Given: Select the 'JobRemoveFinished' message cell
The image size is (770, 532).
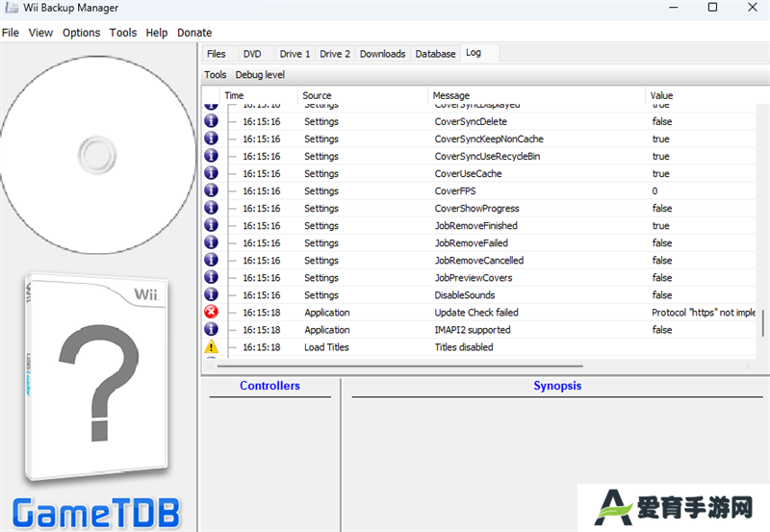Looking at the screenshot, I should click(x=475, y=226).
